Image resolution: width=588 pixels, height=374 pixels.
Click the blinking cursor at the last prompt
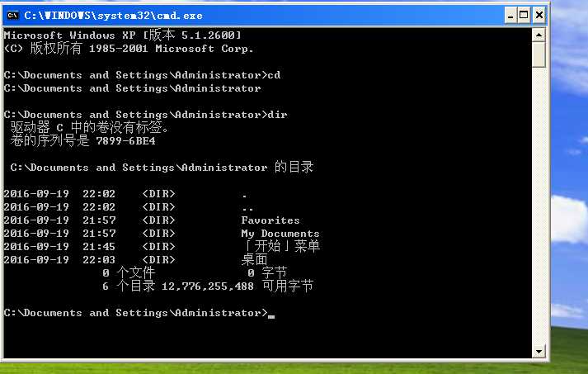click(271, 316)
